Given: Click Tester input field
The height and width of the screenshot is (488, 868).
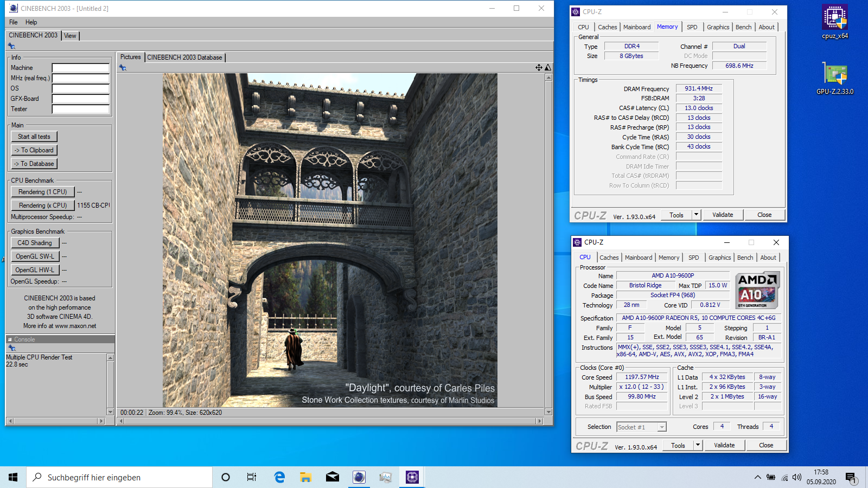Looking at the screenshot, I should point(81,109).
